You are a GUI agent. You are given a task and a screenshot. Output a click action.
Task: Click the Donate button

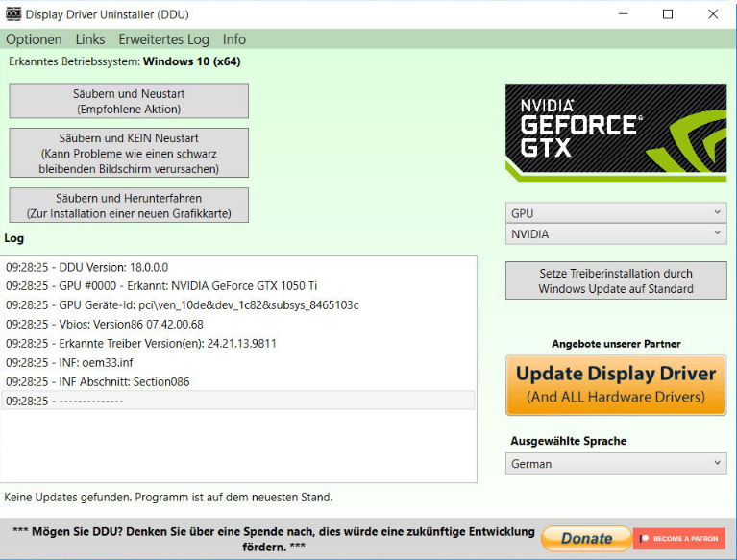[586, 538]
